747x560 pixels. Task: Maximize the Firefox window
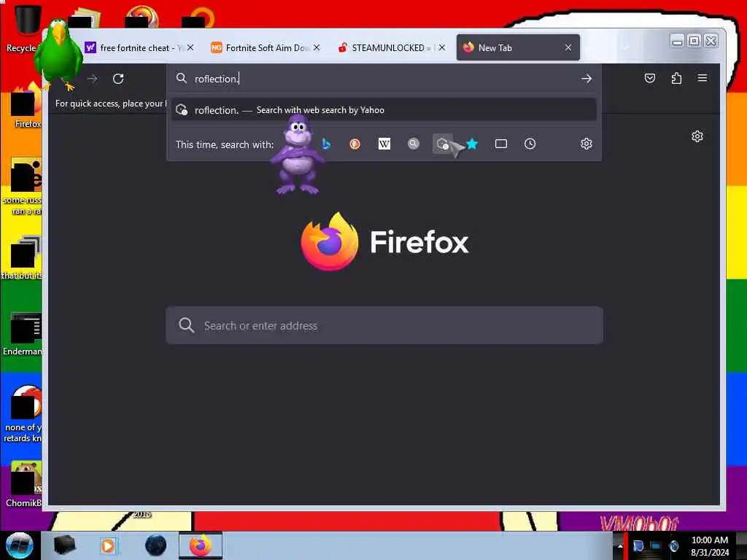pyautogui.click(x=694, y=42)
